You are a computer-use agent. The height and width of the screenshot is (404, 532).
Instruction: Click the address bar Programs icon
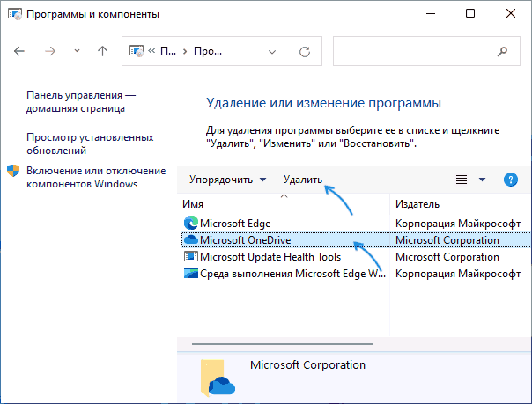pyautogui.click(x=137, y=51)
